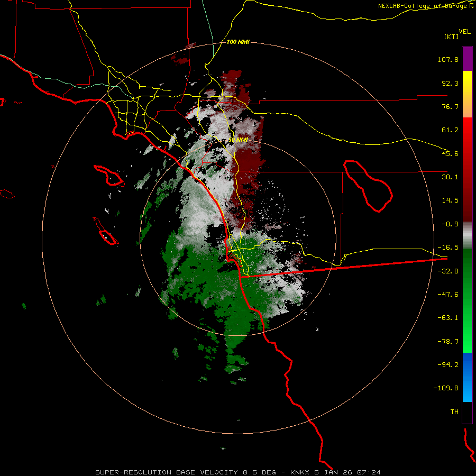Image resolution: width=476 pixels, height=476 pixels.
Task: Select the -47.6 legend value
Action: coord(448,295)
